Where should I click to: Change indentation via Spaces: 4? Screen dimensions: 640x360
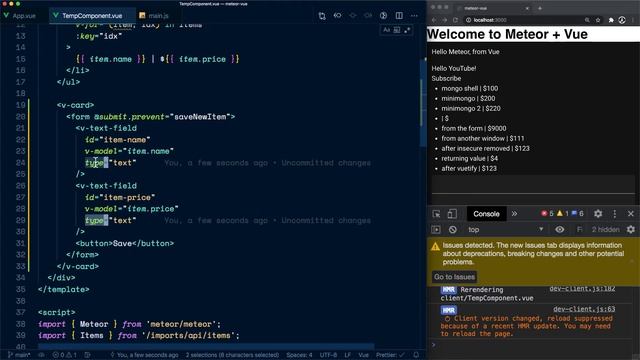click(x=299, y=355)
